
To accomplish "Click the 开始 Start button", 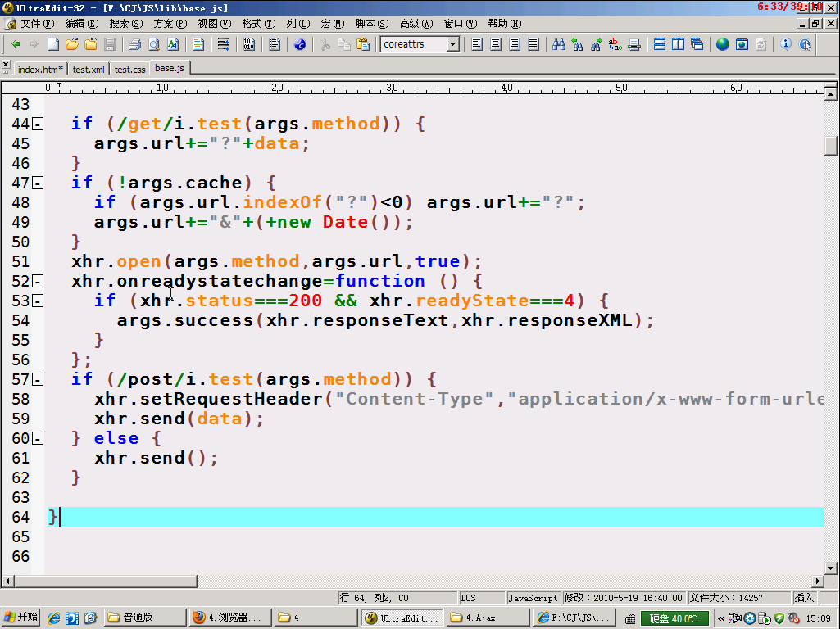I will click(x=20, y=618).
